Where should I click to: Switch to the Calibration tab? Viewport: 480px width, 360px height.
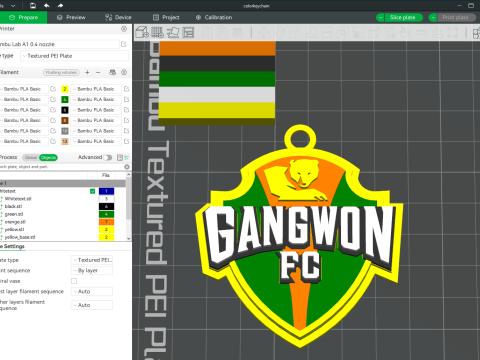tap(214, 17)
